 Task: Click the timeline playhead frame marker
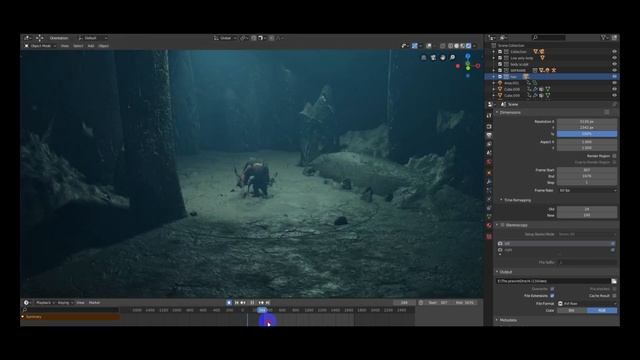(262, 311)
